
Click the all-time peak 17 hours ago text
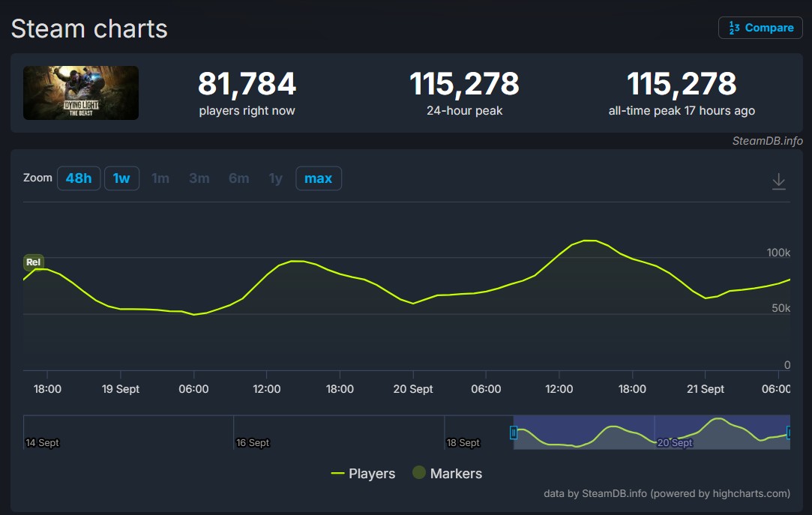(x=682, y=111)
